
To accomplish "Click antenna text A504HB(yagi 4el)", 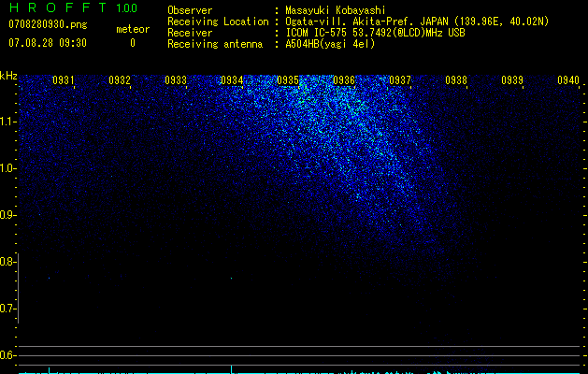I will coord(330,44).
